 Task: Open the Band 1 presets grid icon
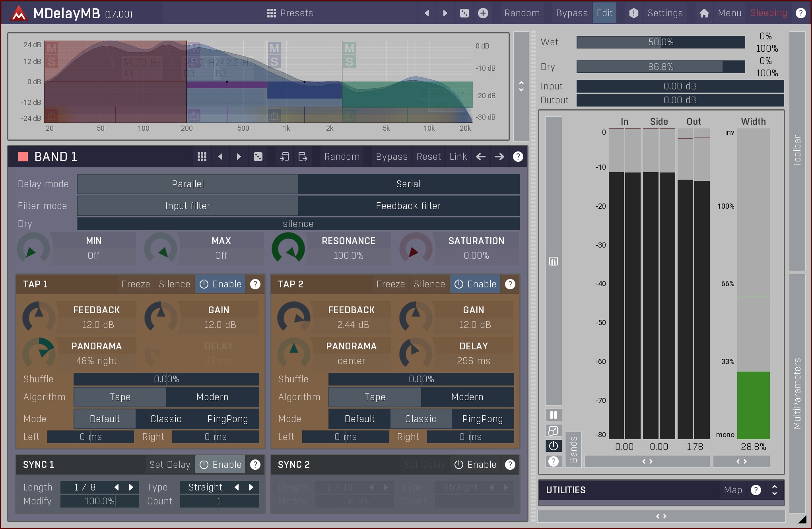point(202,157)
